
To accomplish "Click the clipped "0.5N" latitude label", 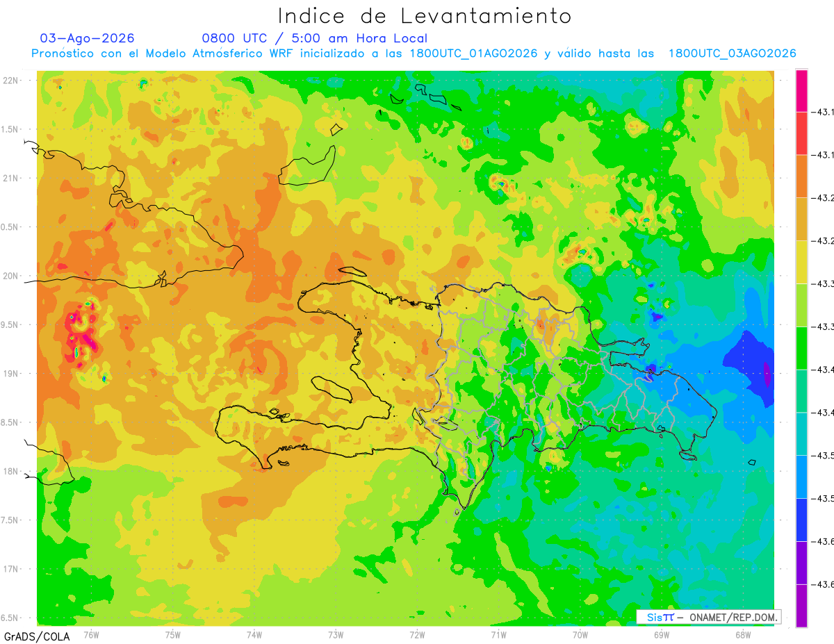I will click(9, 227).
